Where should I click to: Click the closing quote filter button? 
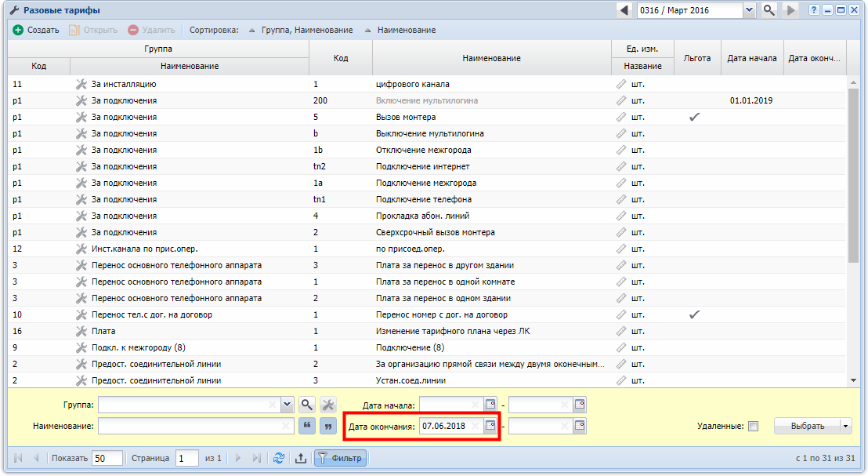[328, 426]
